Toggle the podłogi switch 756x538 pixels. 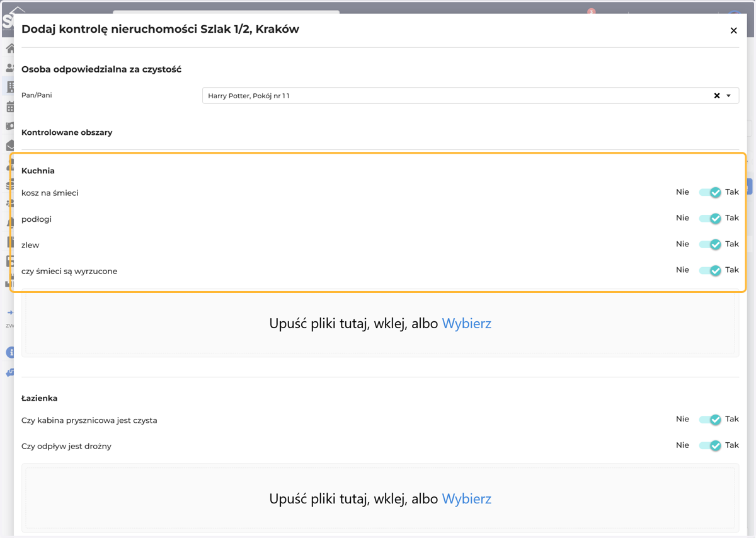[710, 218]
